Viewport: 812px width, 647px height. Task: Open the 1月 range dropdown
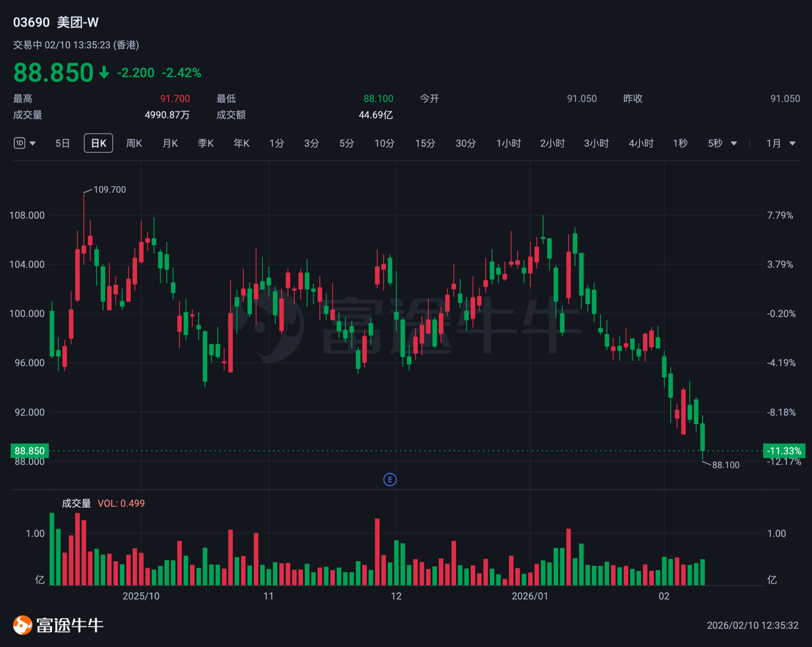click(780, 143)
